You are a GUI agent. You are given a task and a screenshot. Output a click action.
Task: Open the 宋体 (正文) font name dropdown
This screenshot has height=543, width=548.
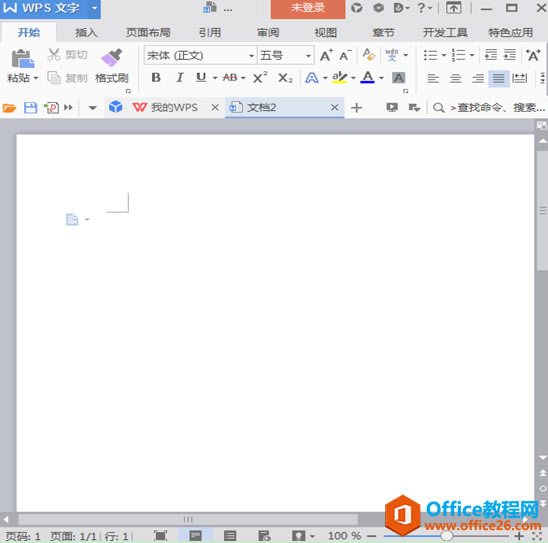pos(200,55)
